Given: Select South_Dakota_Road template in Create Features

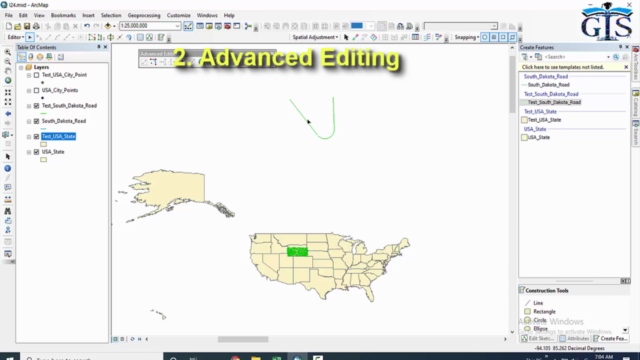Looking at the screenshot, I should [x=548, y=85].
